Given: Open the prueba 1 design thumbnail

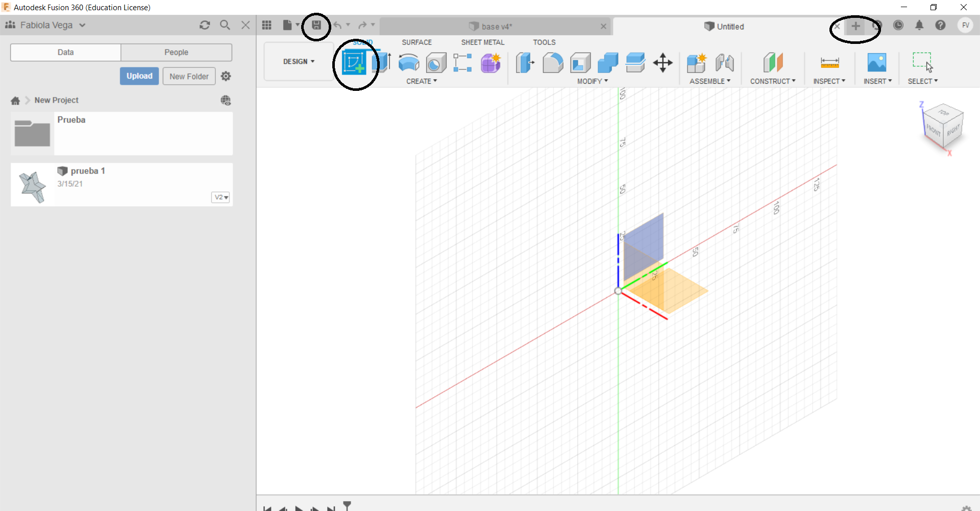Looking at the screenshot, I should tap(32, 184).
